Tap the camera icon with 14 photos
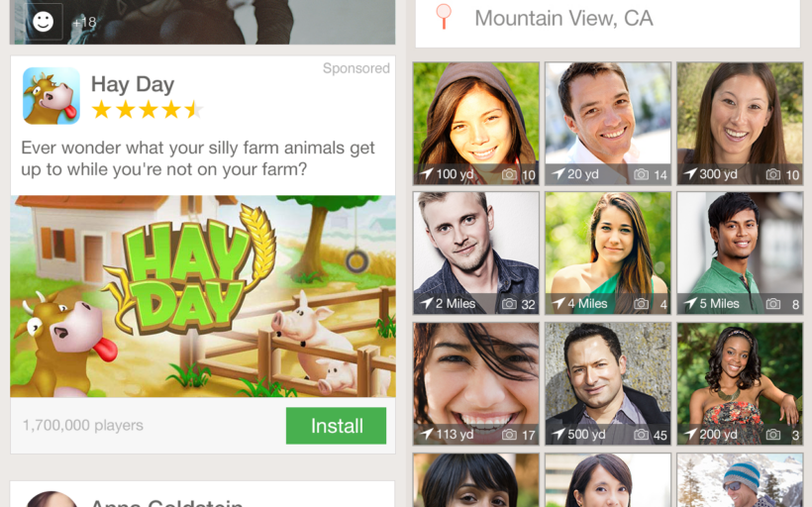Viewport: 812px width, 507px height. click(641, 174)
